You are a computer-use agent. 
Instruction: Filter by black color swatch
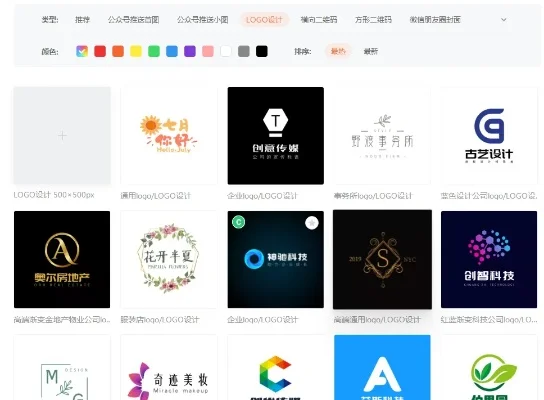pyautogui.click(x=262, y=51)
